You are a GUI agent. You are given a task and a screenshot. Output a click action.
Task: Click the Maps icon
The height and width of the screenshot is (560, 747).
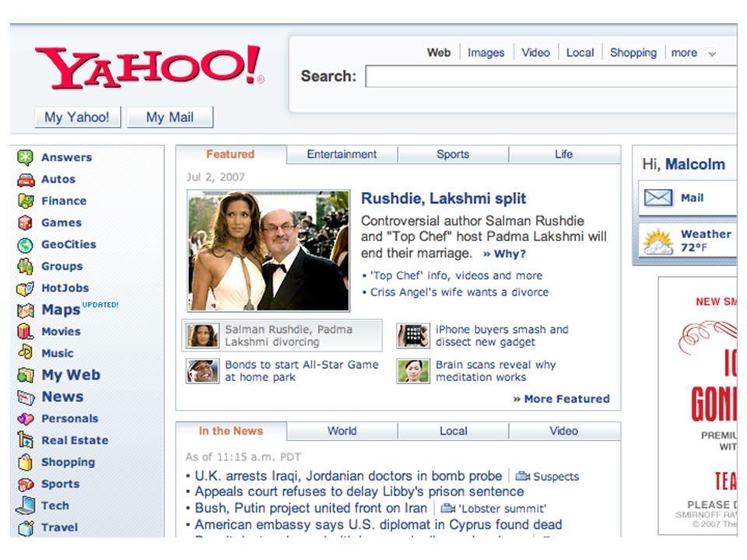(26, 310)
